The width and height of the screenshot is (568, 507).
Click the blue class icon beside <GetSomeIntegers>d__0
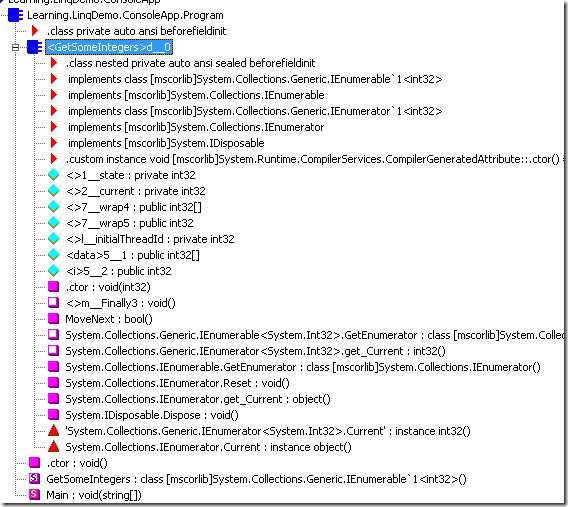pos(34,47)
